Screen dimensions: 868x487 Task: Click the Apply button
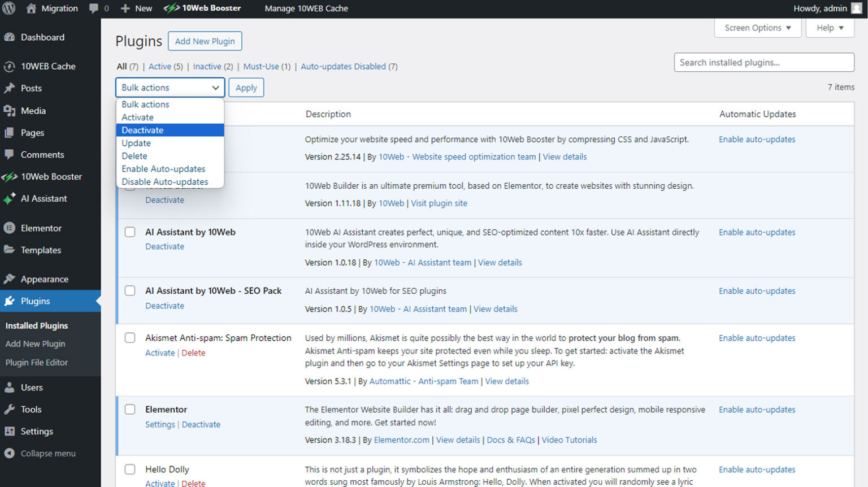[246, 88]
